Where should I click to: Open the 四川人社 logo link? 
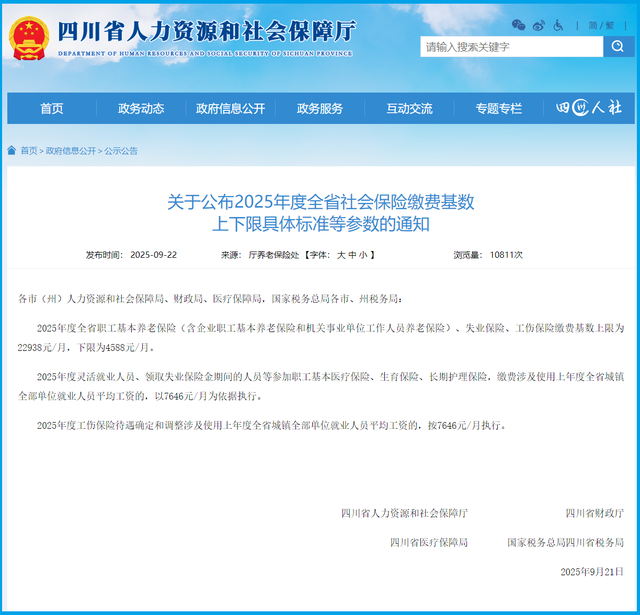click(588, 108)
